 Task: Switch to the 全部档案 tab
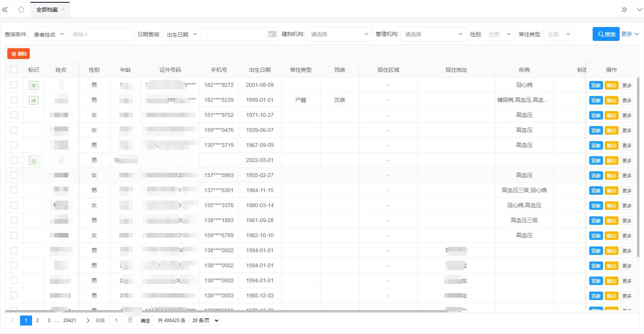pyautogui.click(x=47, y=10)
